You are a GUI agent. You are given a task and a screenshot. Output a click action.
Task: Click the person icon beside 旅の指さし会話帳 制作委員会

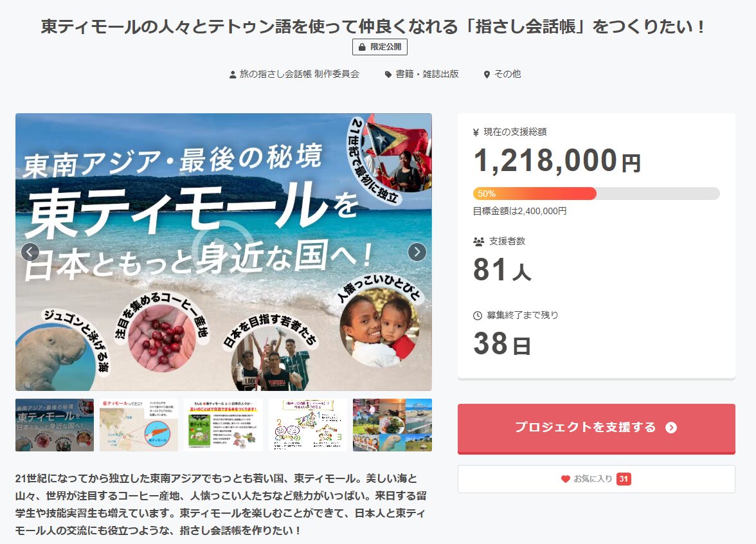pyautogui.click(x=233, y=75)
